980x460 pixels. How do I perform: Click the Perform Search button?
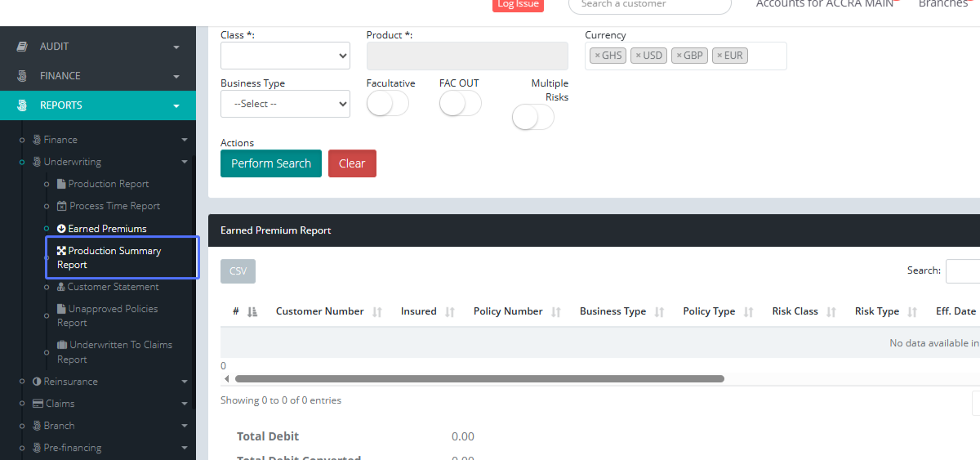[x=271, y=163]
